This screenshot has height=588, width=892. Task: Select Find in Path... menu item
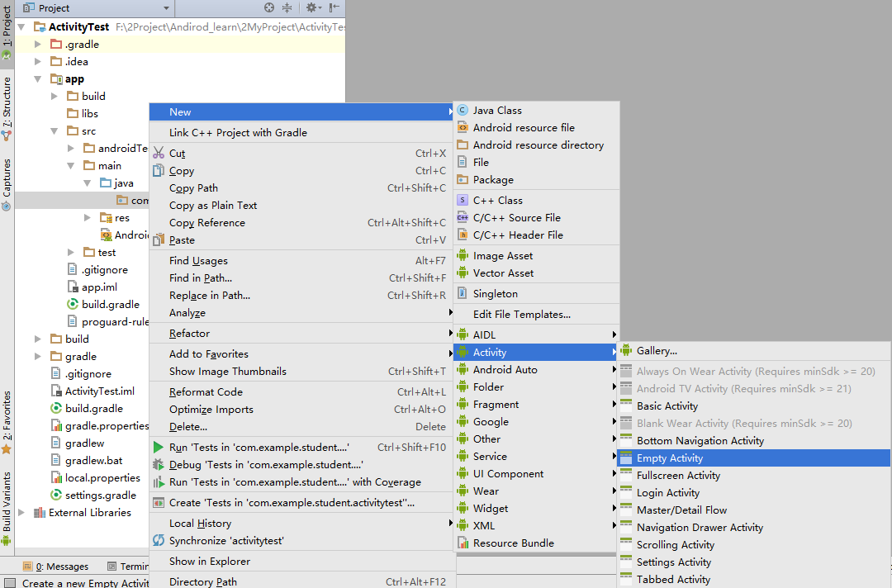pos(302,278)
